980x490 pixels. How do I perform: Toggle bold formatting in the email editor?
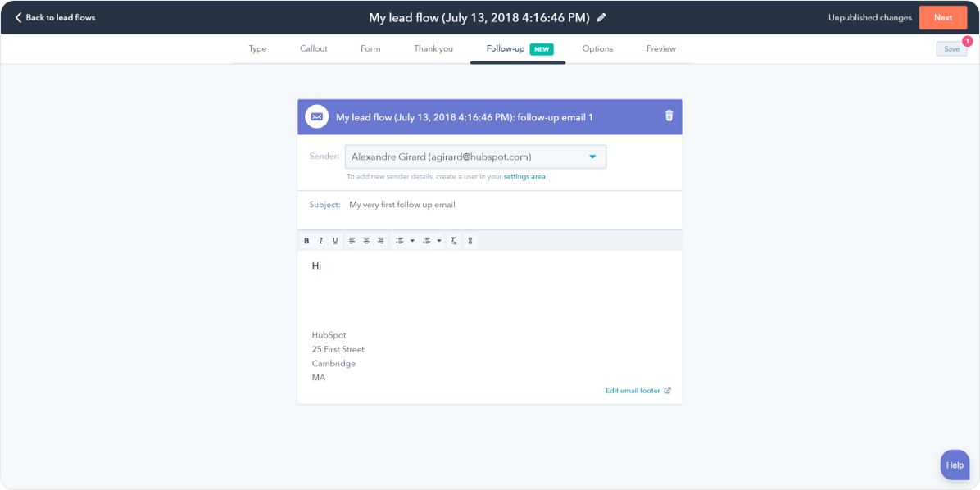click(x=306, y=241)
